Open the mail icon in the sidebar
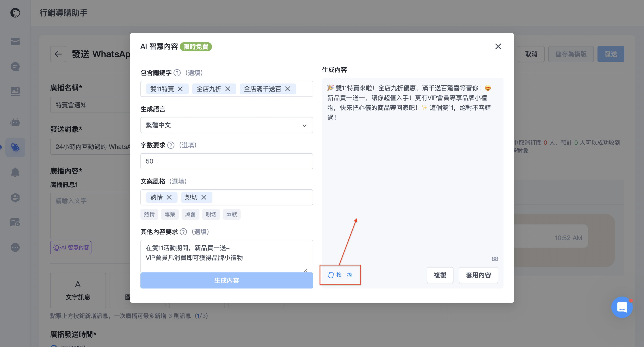Screen dimensions: 644x347 pyautogui.click(x=15, y=41)
